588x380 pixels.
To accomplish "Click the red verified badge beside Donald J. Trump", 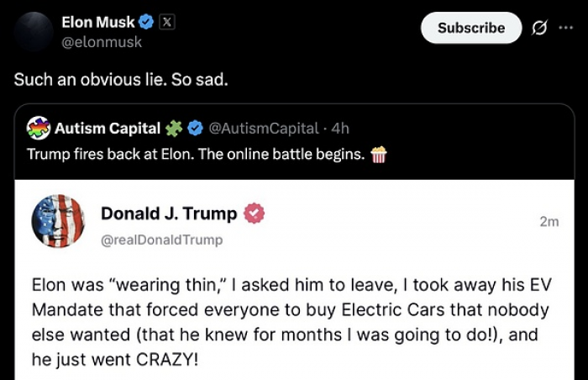I will pyautogui.click(x=254, y=214).
